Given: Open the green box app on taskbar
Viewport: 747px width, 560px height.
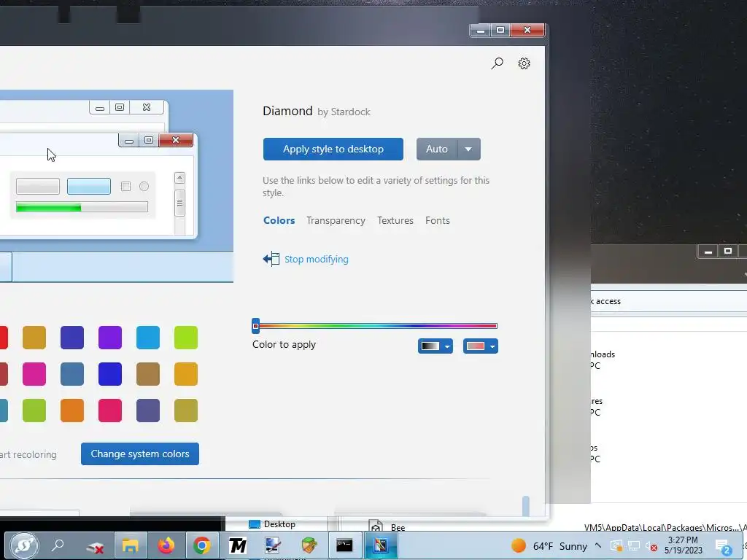Looking at the screenshot, I should pos(309,545).
